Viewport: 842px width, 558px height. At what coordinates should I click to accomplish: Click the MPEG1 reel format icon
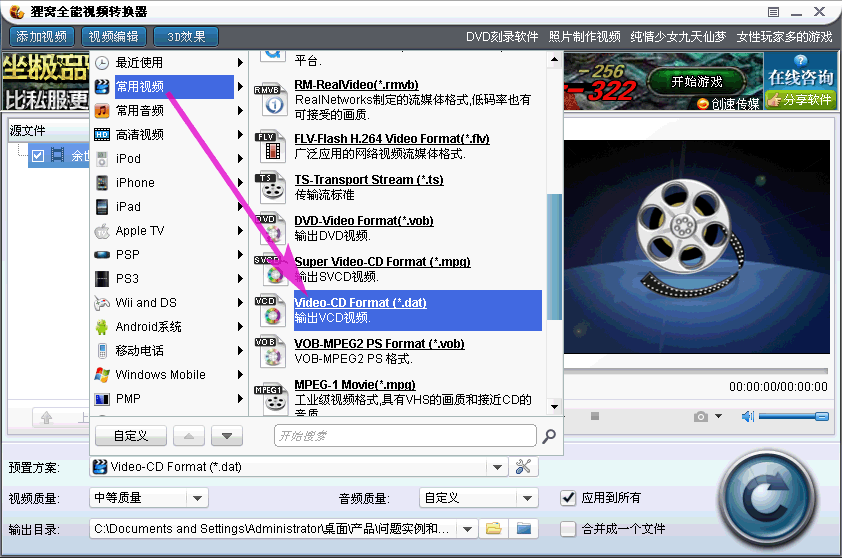tap(272, 398)
